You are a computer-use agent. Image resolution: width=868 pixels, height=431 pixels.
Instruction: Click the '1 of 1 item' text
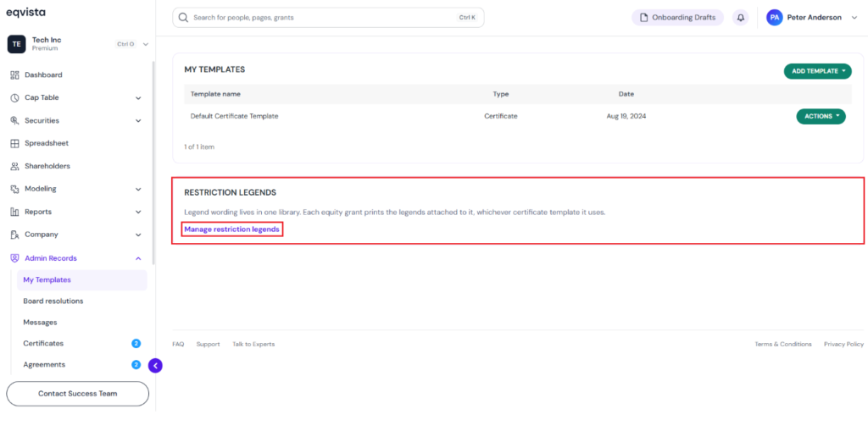point(199,147)
